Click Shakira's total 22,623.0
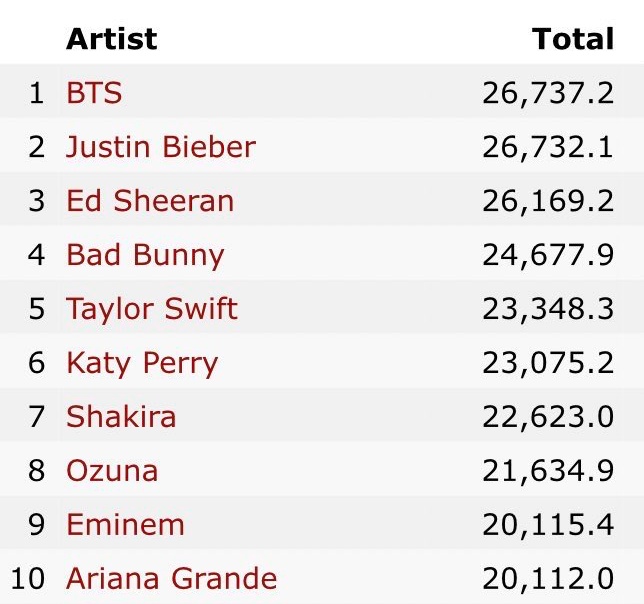This screenshot has height=604, width=644. [549, 416]
